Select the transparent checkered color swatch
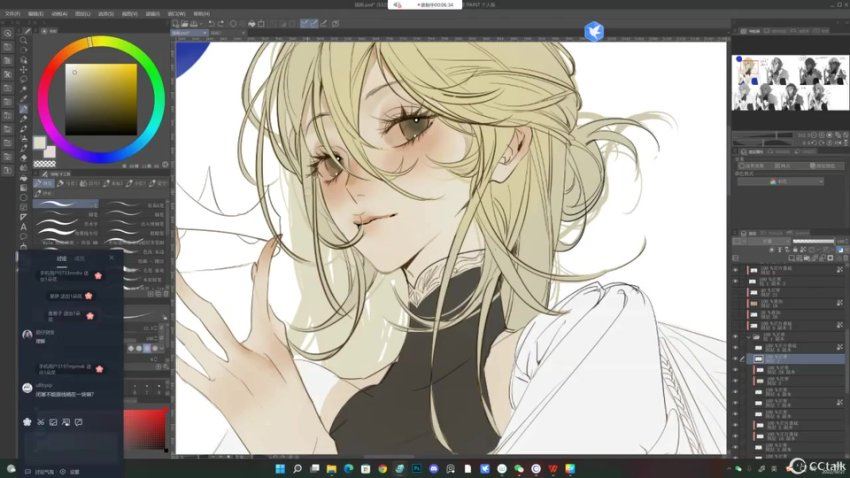The image size is (850, 478). (x=44, y=164)
